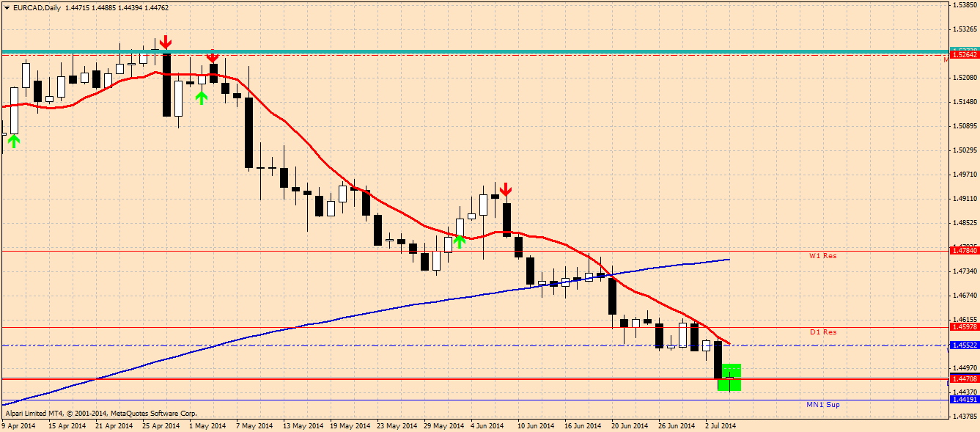
Task: Click the D1 Res level label
Action: (822, 332)
